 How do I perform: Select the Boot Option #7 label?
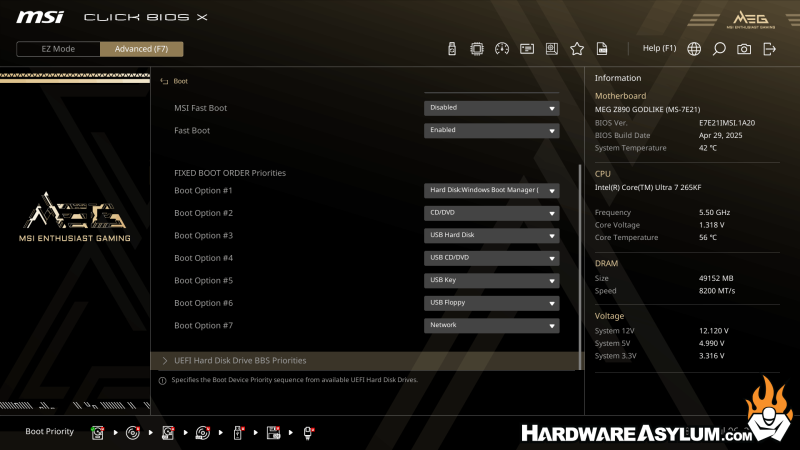(x=203, y=326)
